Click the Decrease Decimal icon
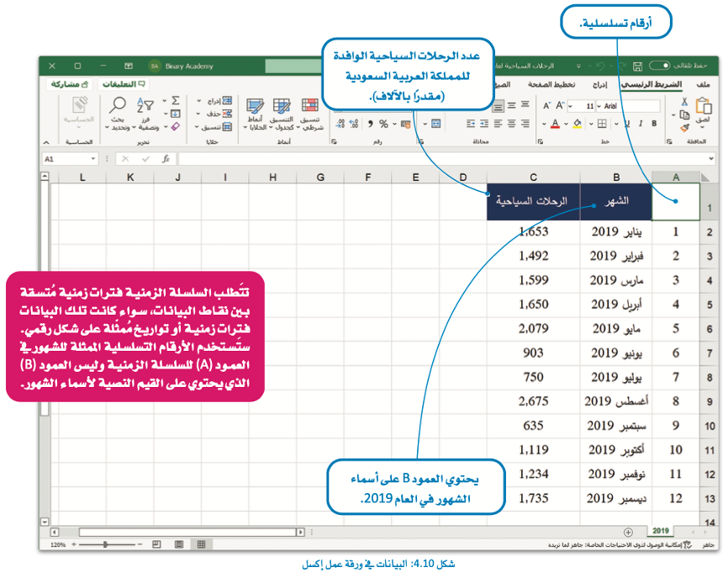Viewport: 728px width, 578px height. (340, 124)
